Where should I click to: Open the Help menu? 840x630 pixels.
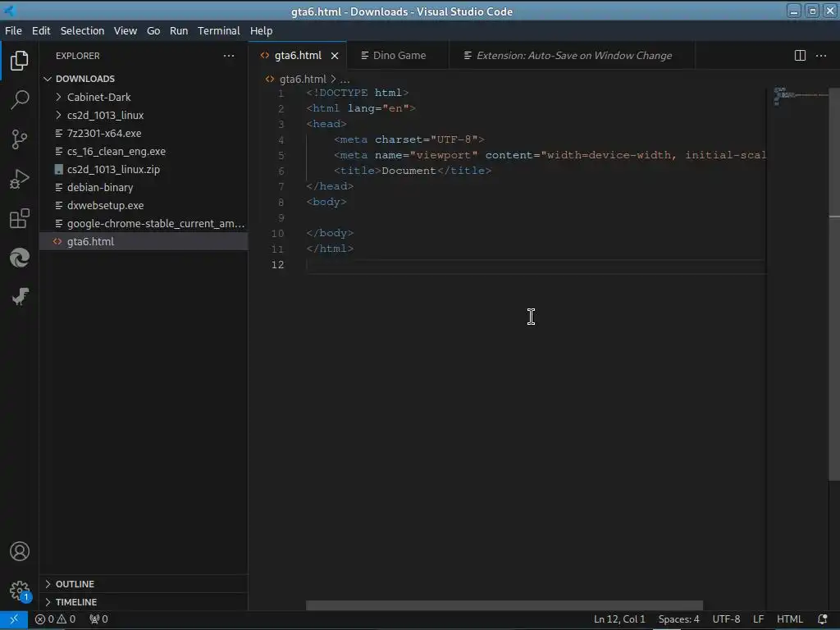(x=261, y=30)
